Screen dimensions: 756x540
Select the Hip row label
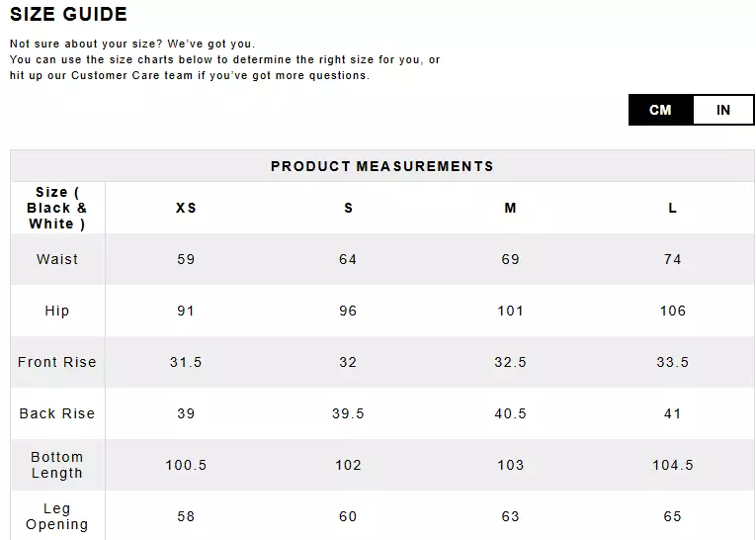tap(57, 311)
